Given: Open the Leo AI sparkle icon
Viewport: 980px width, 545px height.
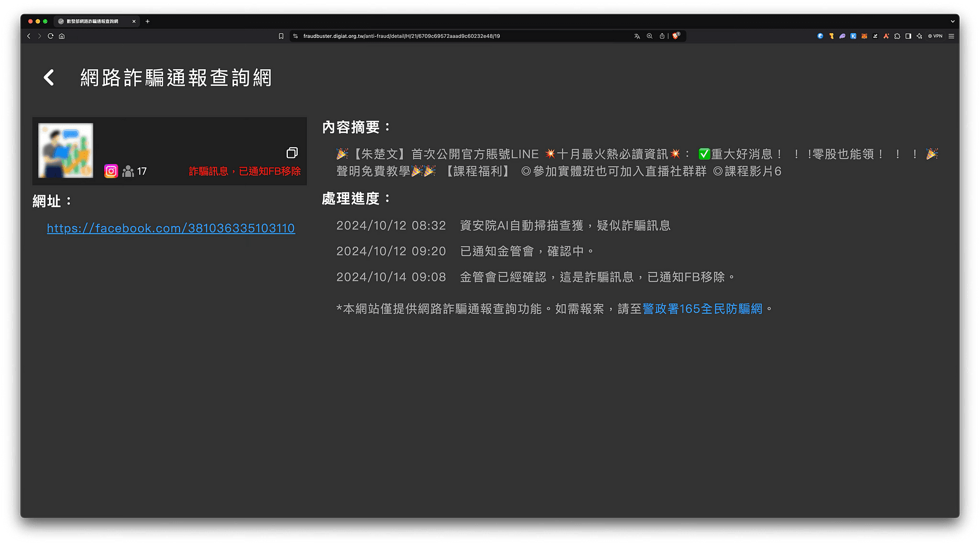Looking at the screenshot, I should click(x=919, y=36).
